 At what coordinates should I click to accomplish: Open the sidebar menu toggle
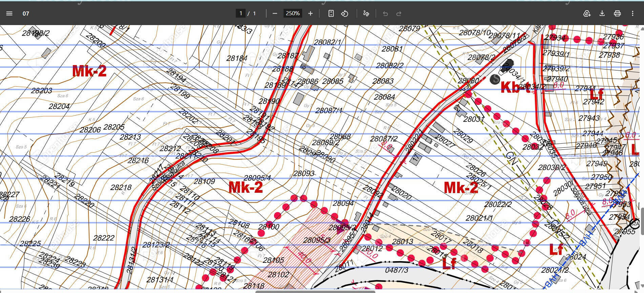pyautogui.click(x=9, y=14)
